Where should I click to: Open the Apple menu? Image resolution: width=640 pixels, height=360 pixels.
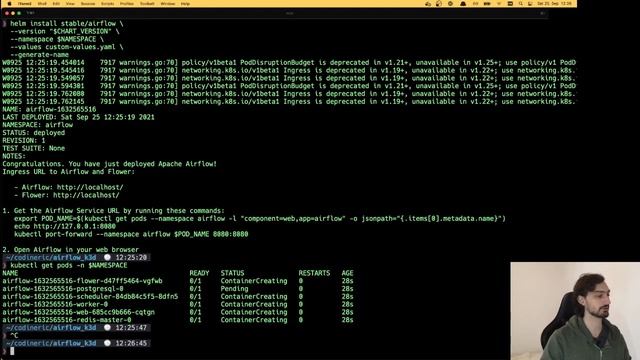click(x=9, y=4)
